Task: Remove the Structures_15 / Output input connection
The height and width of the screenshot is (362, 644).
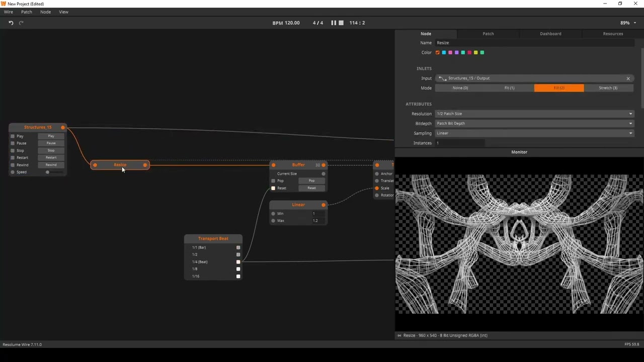Action: (x=628, y=78)
